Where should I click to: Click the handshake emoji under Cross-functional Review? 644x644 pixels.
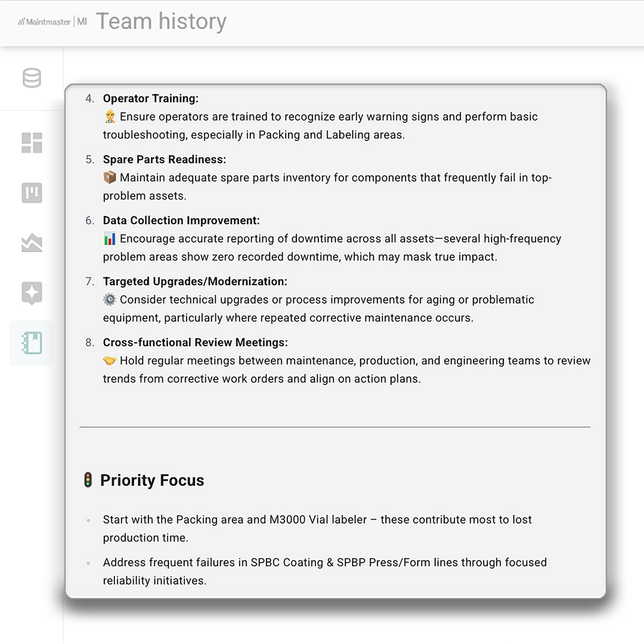coord(109,361)
